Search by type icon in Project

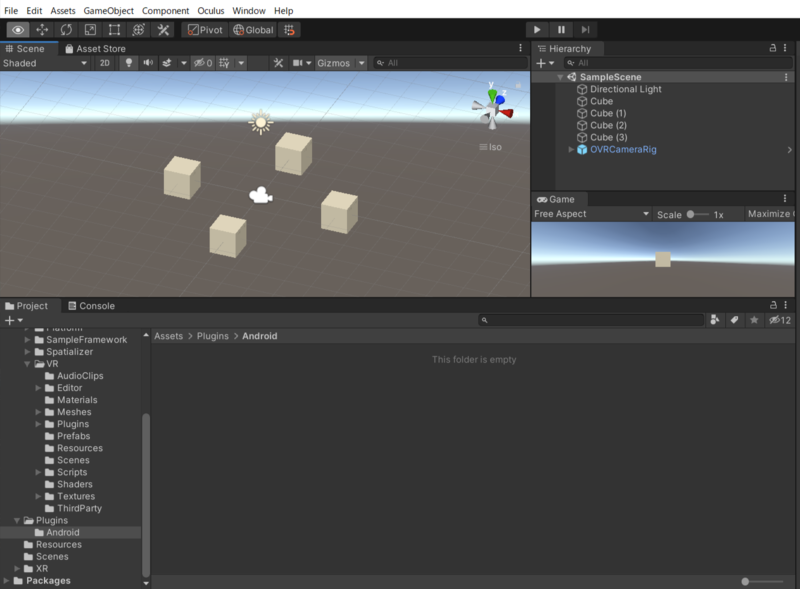pyautogui.click(x=715, y=320)
